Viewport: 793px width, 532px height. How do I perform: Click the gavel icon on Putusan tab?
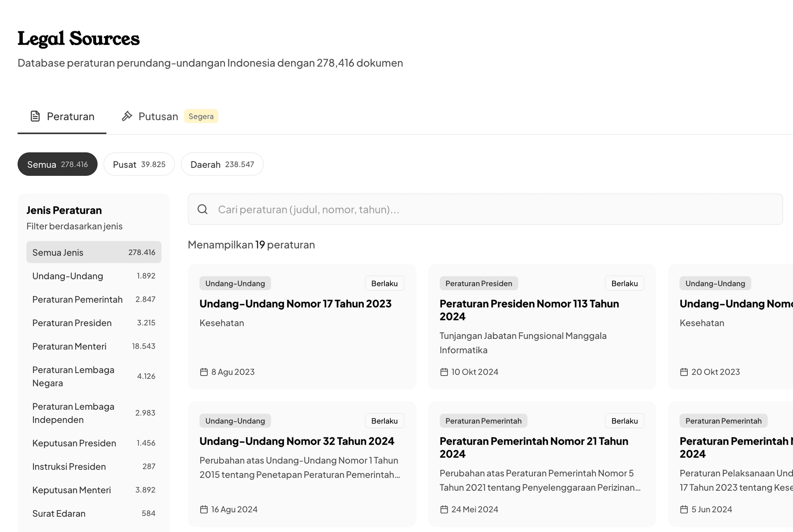[x=127, y=116]
